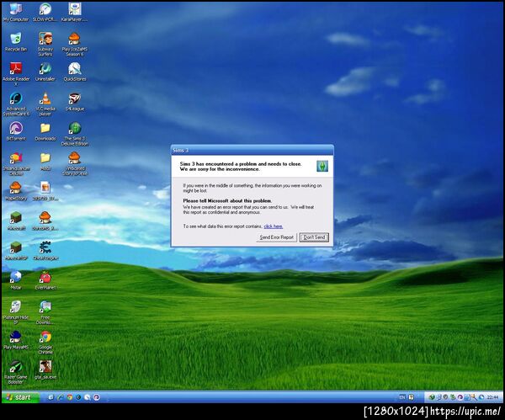Launch The Sims 3 Deluxe Edition shortcut

[74, 134]
